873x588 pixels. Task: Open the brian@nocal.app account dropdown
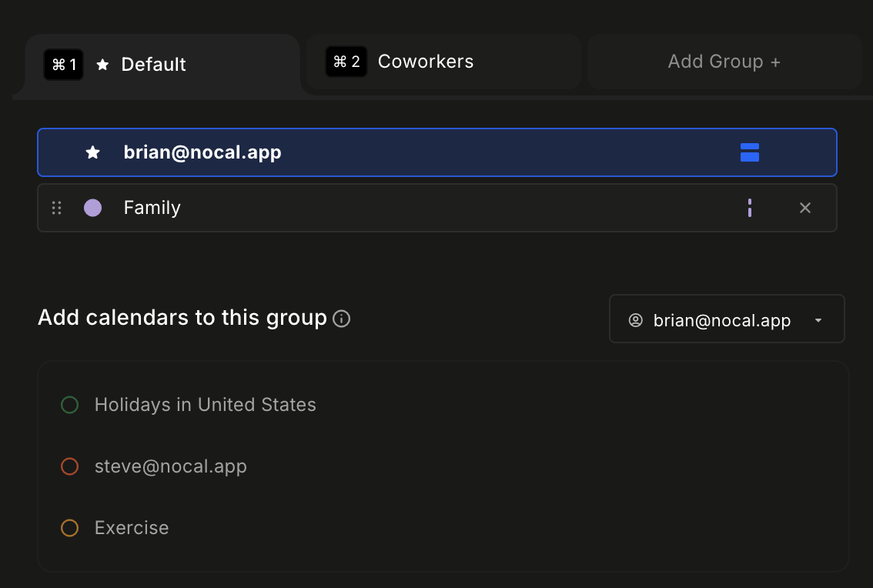tap(818, 319)
